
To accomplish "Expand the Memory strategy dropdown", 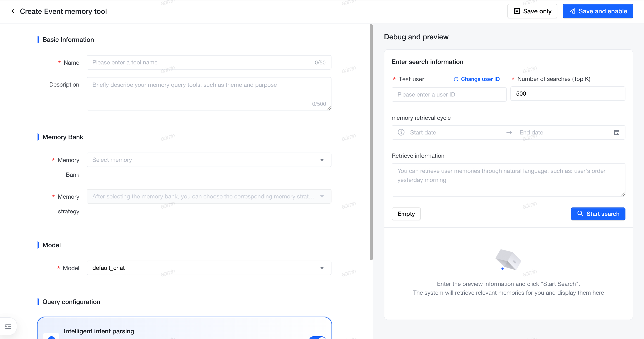I will (209, 196).
